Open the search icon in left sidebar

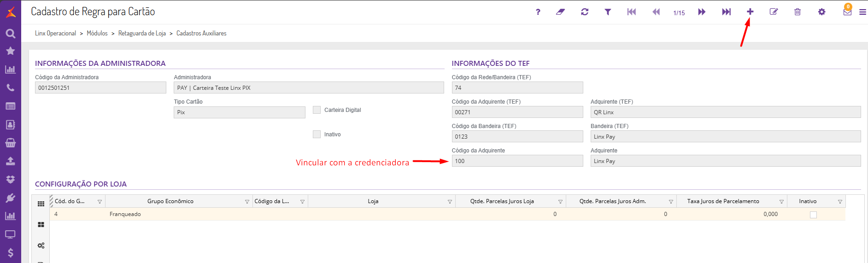point(11,34)
